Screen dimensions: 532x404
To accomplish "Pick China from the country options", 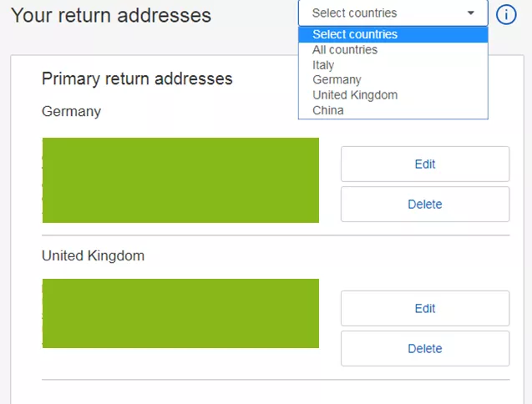I will (327, 110).
